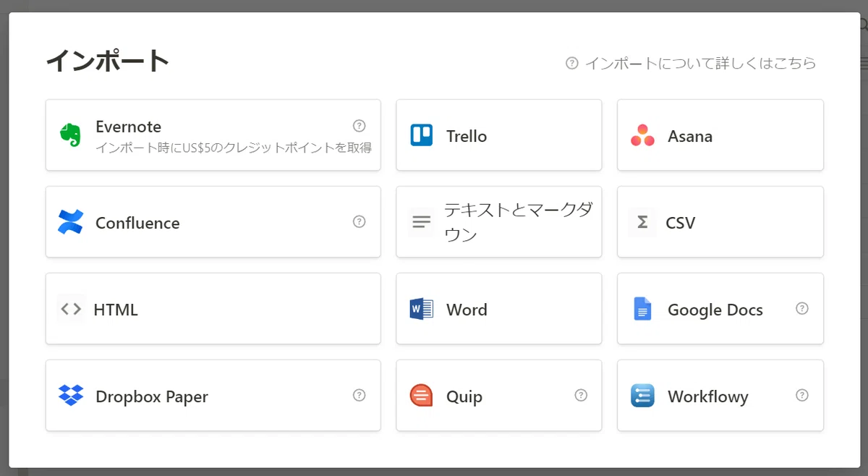This screenshot has height=476, width=868.
Task: Click the Dropbox Paper logo icon
Action: (71, 396)
